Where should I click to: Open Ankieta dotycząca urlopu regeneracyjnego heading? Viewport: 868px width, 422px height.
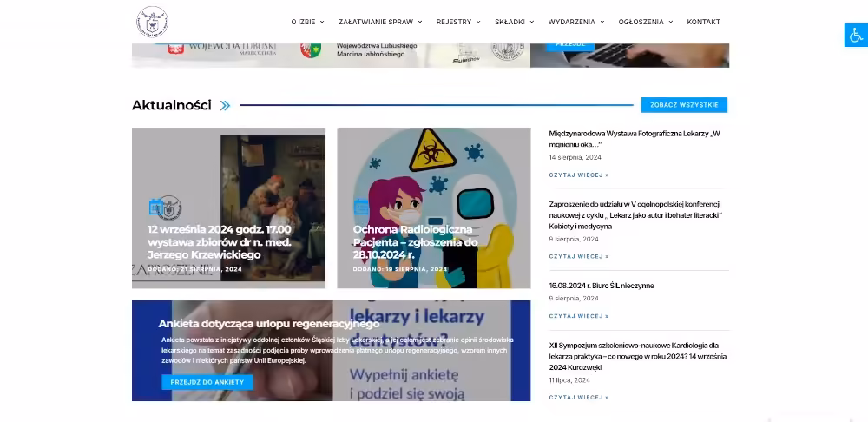tap(268, 323)
